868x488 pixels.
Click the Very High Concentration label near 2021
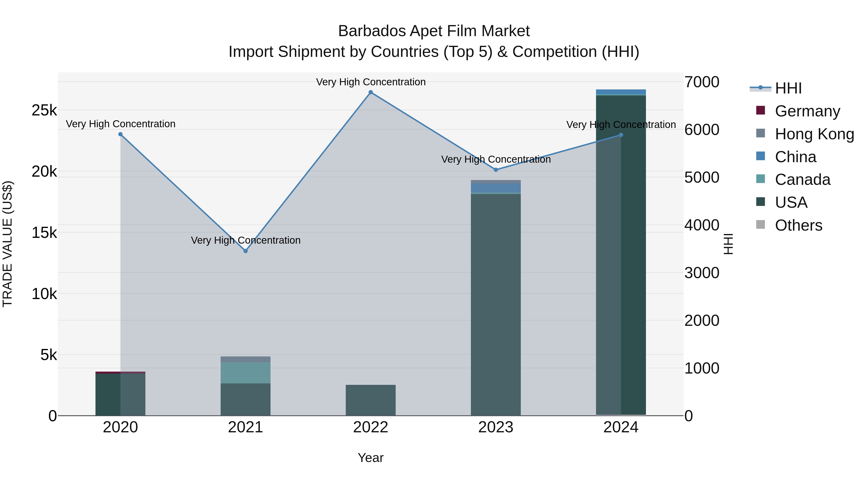point(246,240)
